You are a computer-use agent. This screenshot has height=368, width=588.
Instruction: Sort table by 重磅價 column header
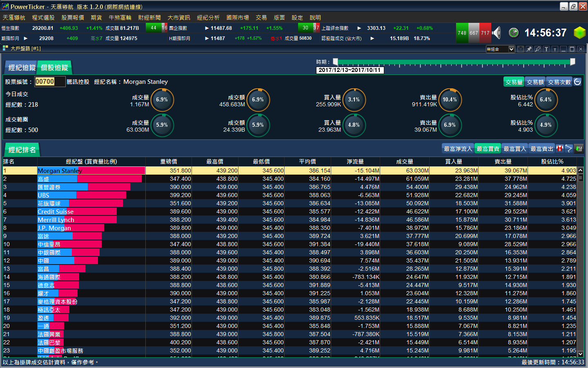click(169, 162)
